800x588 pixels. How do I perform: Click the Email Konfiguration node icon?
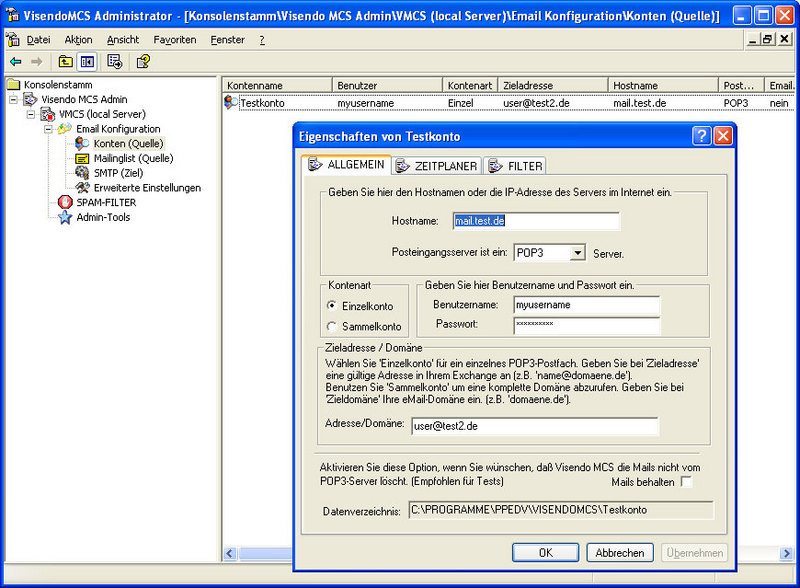(65, 129)
